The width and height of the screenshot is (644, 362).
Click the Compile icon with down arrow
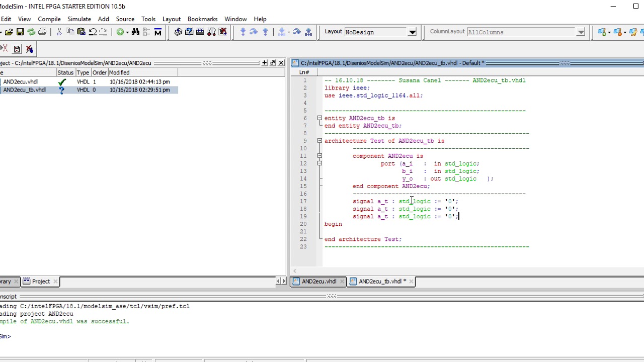(x=178, y=32)
